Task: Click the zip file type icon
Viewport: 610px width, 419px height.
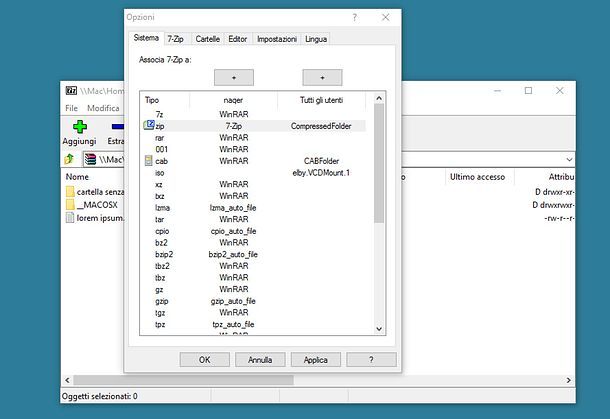Action: (149, 125)
